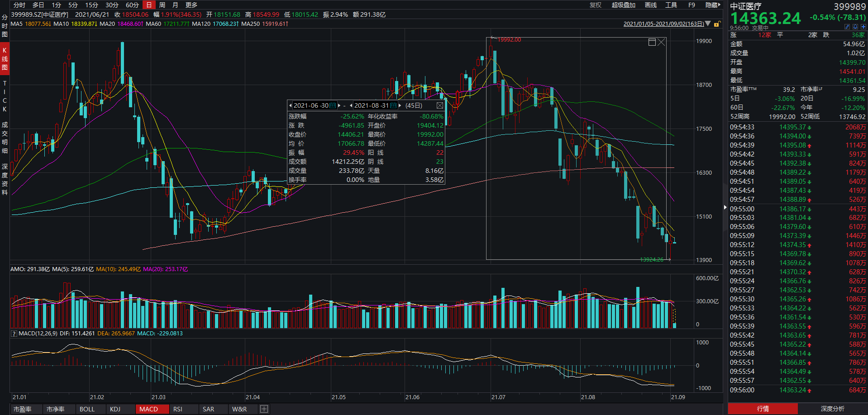
Task: Open the 超级叠加 menu
Action: tap(624, 5)
